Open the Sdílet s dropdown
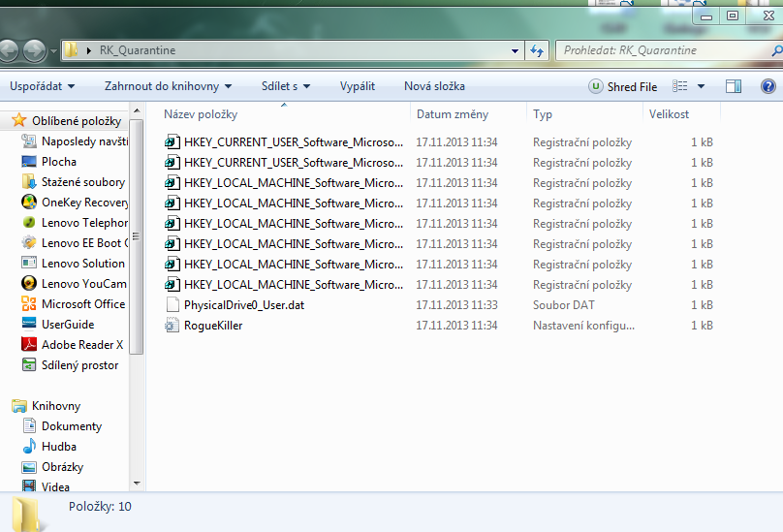The image size is (783, 532). coord(286,86)
